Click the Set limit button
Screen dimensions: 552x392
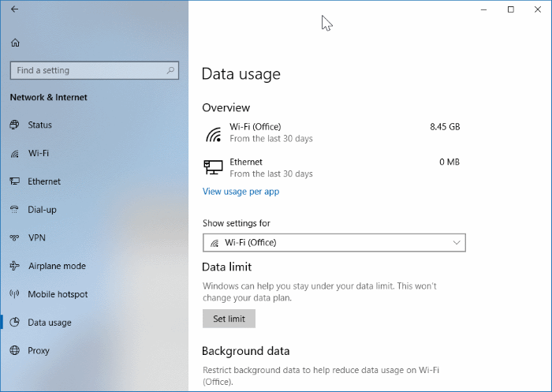pyautogui.click(x=229, y=319)
